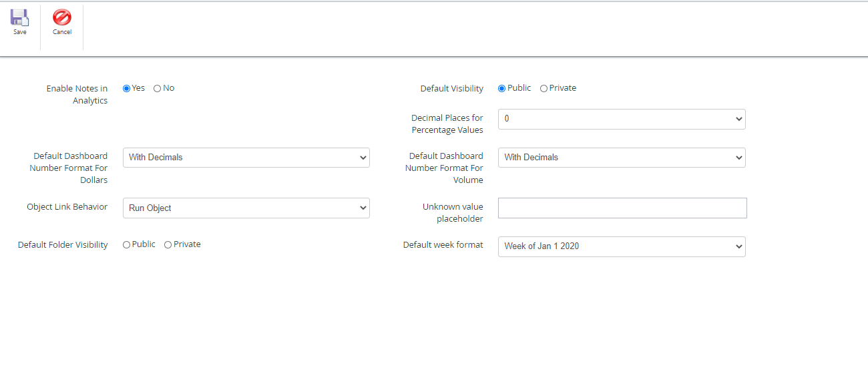This screenshot has height=390, width=868.
Task: Click the red Cancel icon
Action: click(x=62, y=17)
